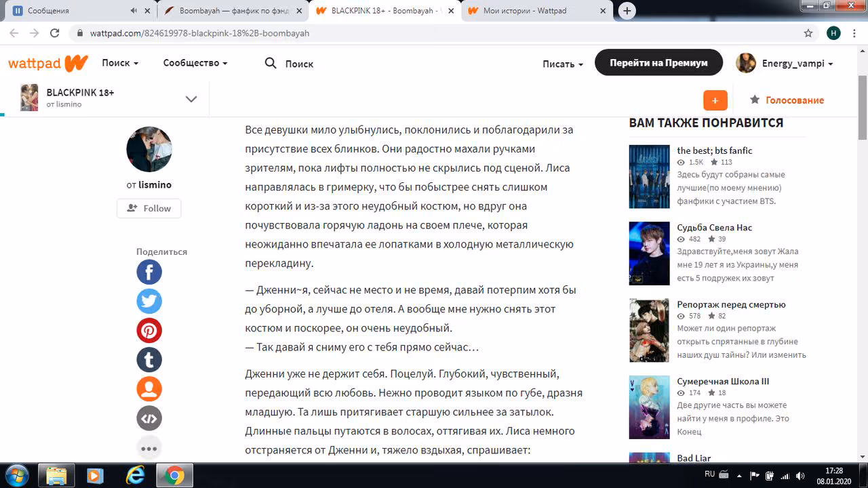
Task: Click the browser address bar
Action: coord(434,33)
